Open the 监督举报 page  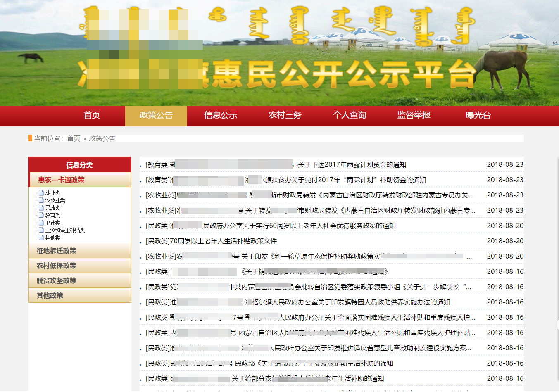point(414,115)
